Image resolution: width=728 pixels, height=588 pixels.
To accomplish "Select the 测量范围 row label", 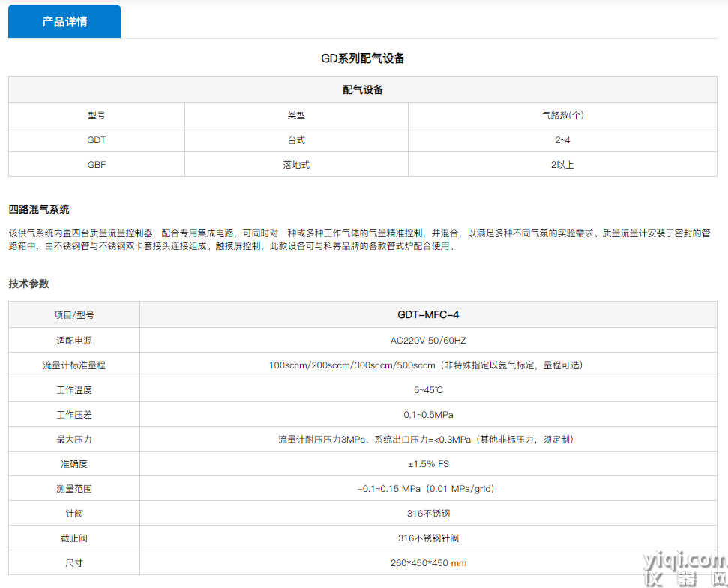I will (x=74, y=488).
